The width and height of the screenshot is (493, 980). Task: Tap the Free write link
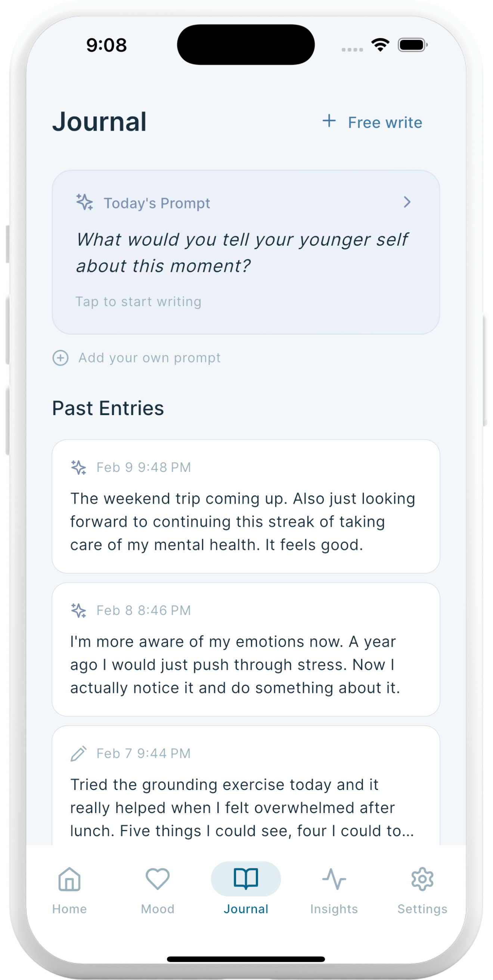pyautogui.click(x=385, y=122)
